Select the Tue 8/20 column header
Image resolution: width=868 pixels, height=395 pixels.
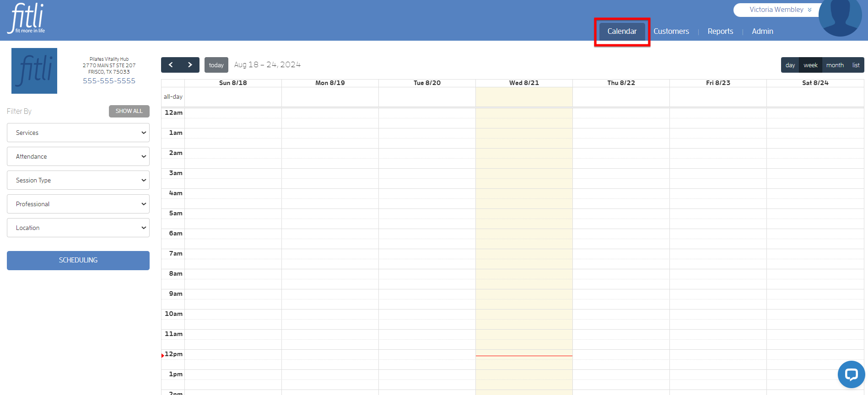427,83
